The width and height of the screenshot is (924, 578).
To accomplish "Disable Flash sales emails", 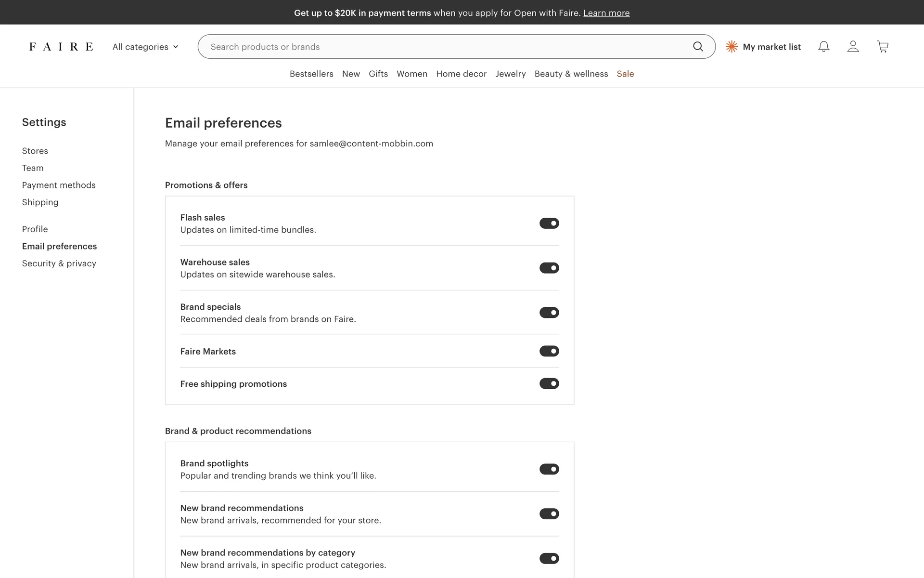I will 549,223.
